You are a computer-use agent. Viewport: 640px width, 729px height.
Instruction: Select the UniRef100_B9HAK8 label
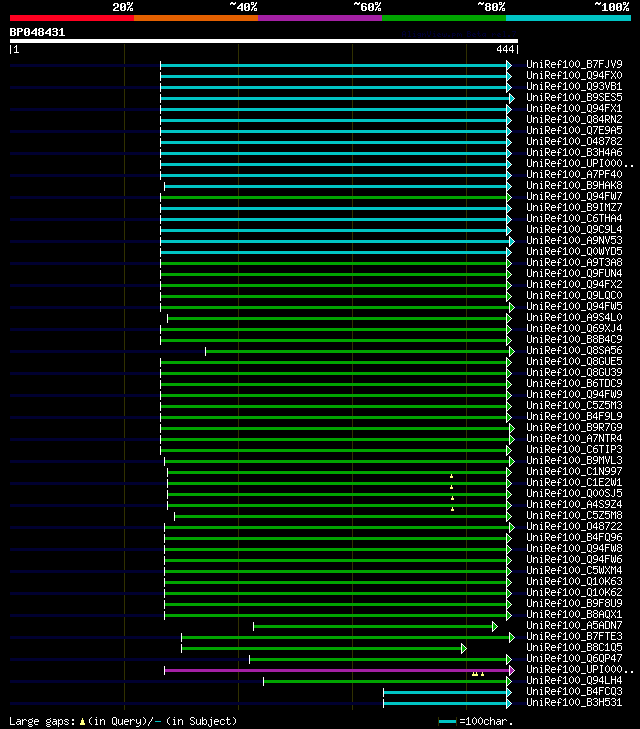tap(574, 186)
